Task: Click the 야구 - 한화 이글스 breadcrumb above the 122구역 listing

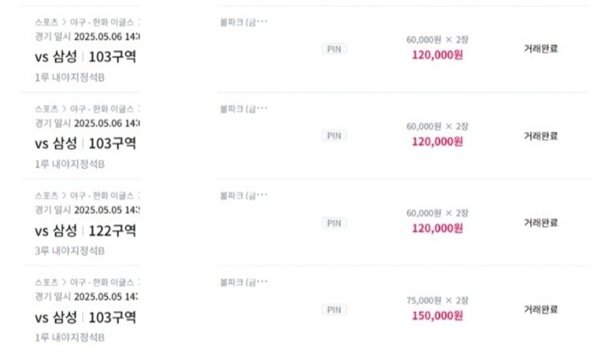Action: click(x=102, y=196)
